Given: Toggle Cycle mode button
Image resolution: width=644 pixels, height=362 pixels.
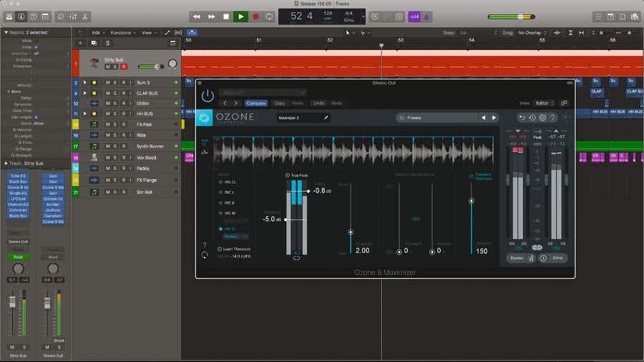Looking at the screenshot, I should (x=270, y=17).
